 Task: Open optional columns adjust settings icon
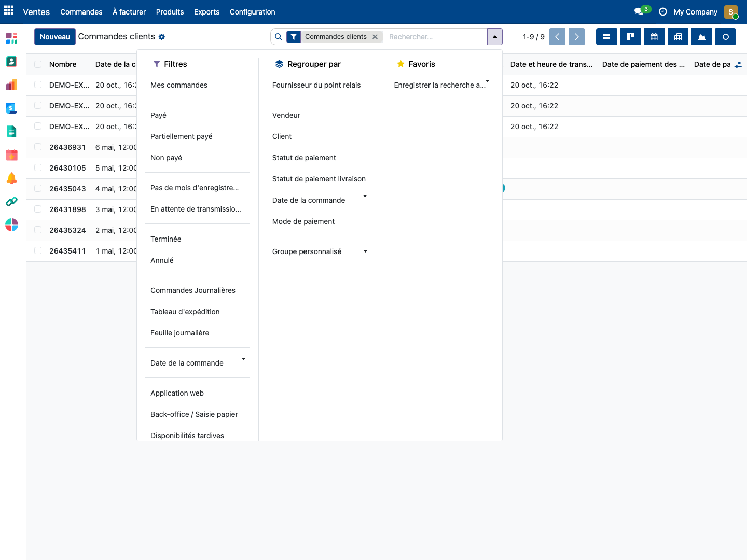click(738, 64)
